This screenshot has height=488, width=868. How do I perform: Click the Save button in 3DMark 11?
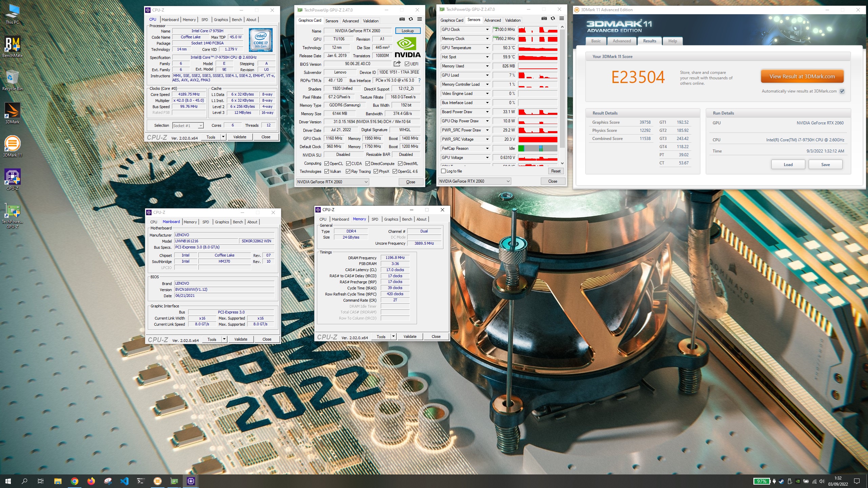tap(825, 165)
